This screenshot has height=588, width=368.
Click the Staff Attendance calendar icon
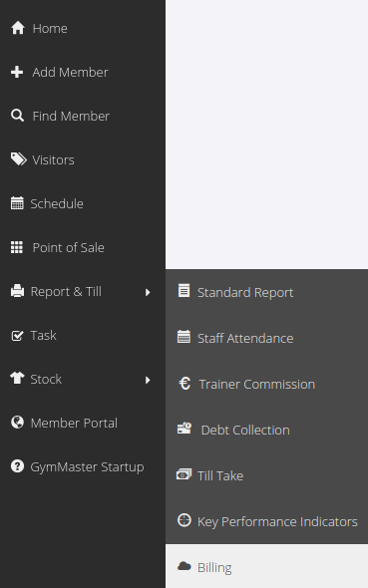click(184, 337)
